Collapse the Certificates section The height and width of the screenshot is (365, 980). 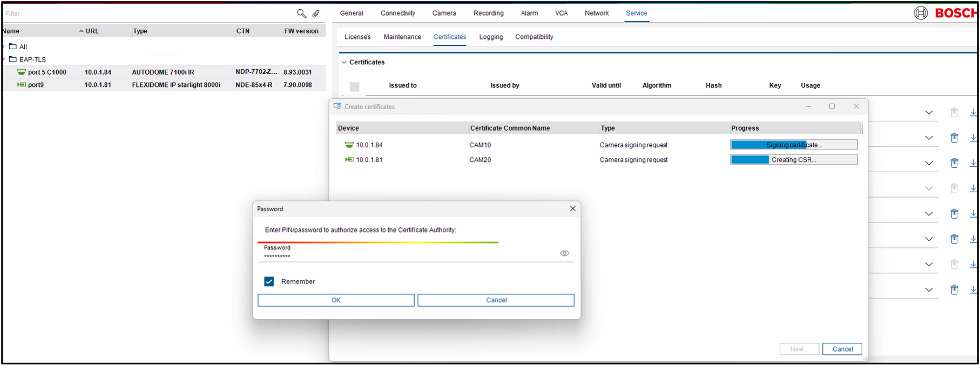coord(344,63)
